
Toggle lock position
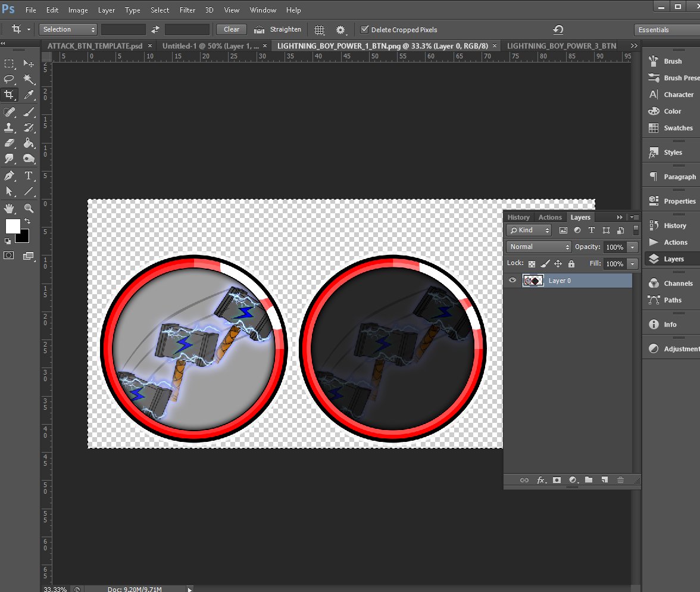coord(558,264)
